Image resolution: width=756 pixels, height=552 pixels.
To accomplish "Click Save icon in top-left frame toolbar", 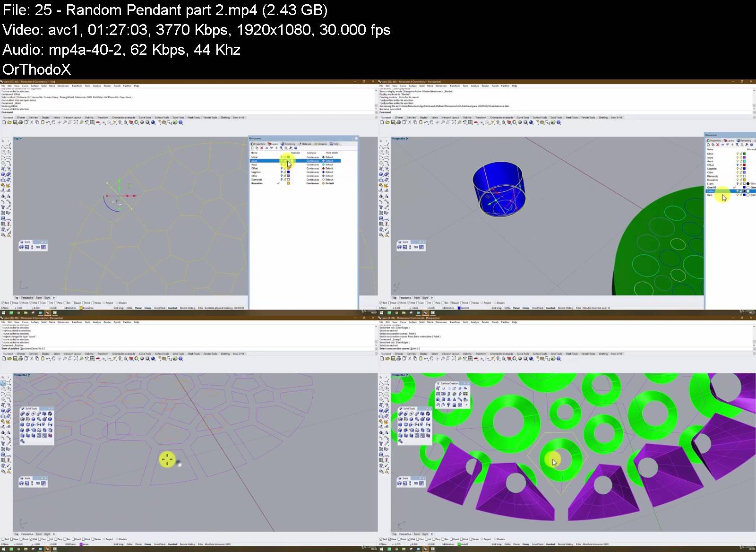I will point(15,122).
